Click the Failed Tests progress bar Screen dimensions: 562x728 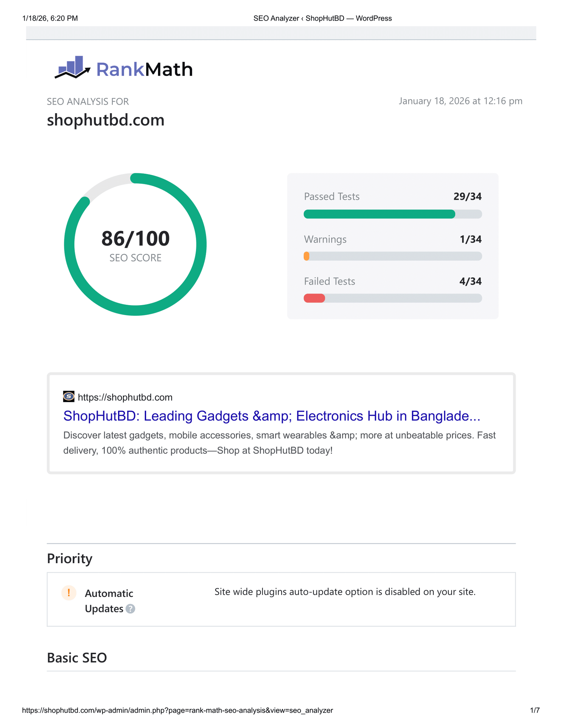pyautogui.click(x=393, y=298)
